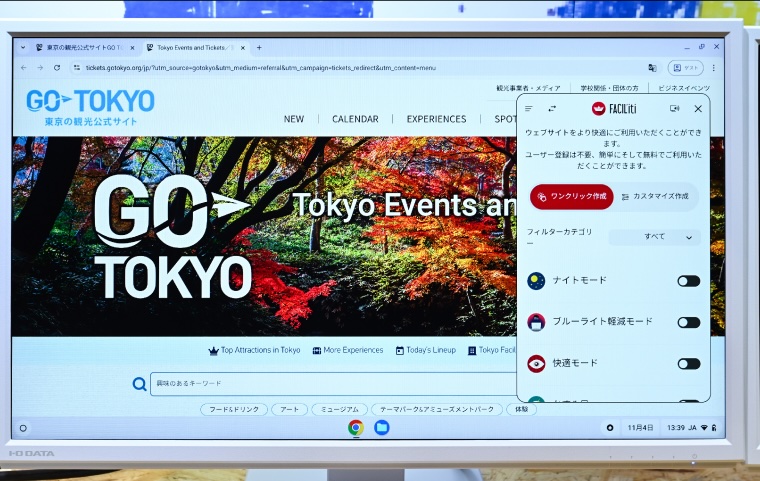Screen dimensions: 760x481
Task: Open the Tokyo Facilities link
Action: [492, 350]
